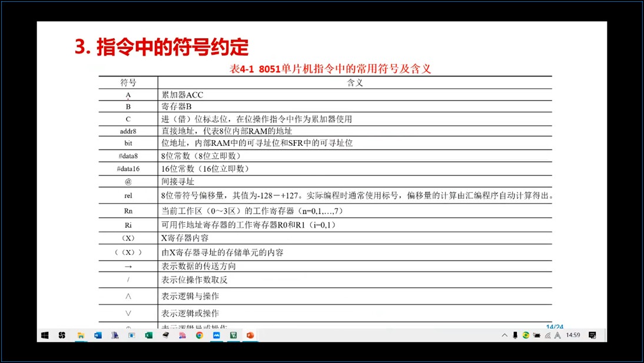Open the Windows Start menu
Screen dimensions: 644x363
click(45, 335)
